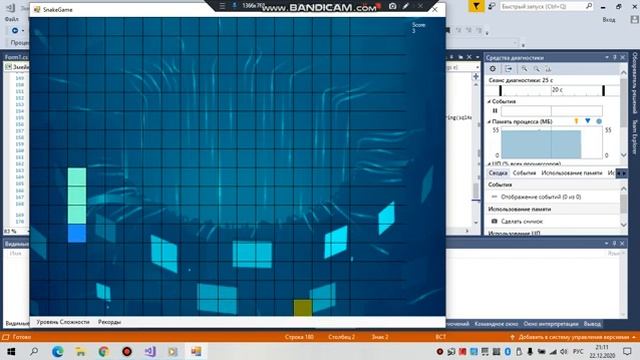Open the Уровень Сложности menu in SnakeGame
Viewport: 640px width, 360px height.
pos(63,322)
